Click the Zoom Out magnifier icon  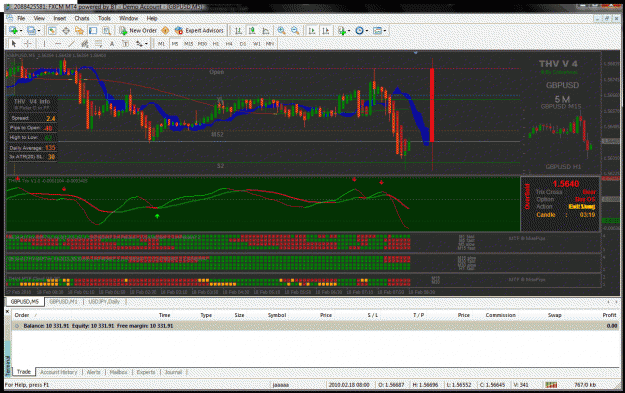(295, 31)
